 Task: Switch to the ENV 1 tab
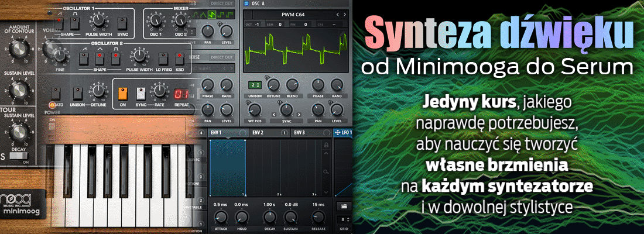228,133
